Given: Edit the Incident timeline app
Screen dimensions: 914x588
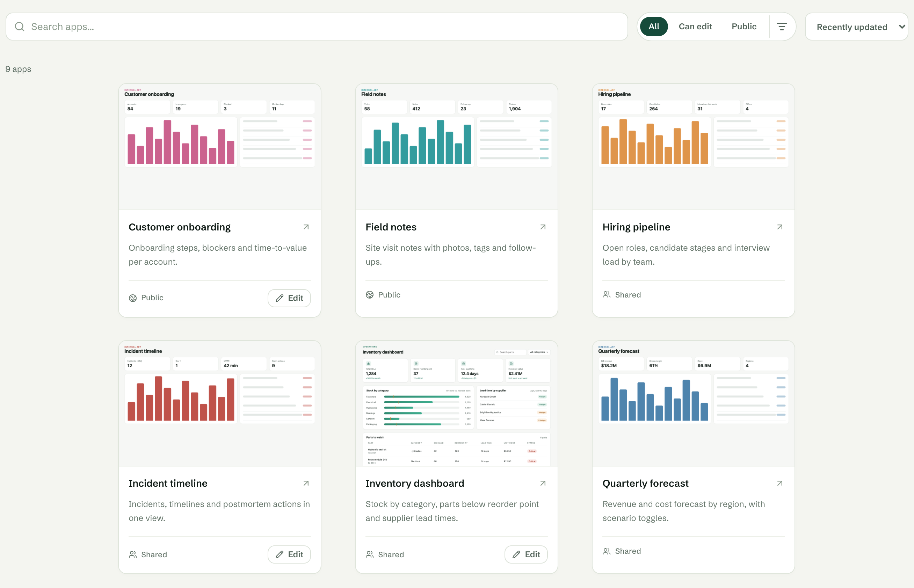Looking at the screenshot, I should tap(289, 554).
